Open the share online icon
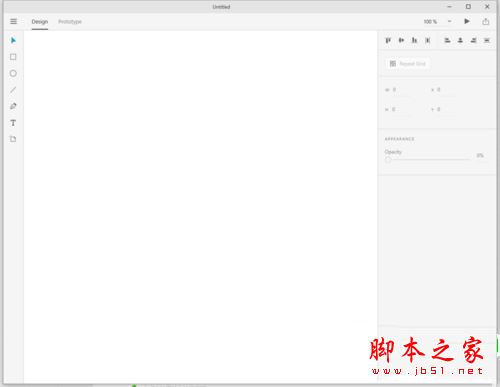 [486, 22]
